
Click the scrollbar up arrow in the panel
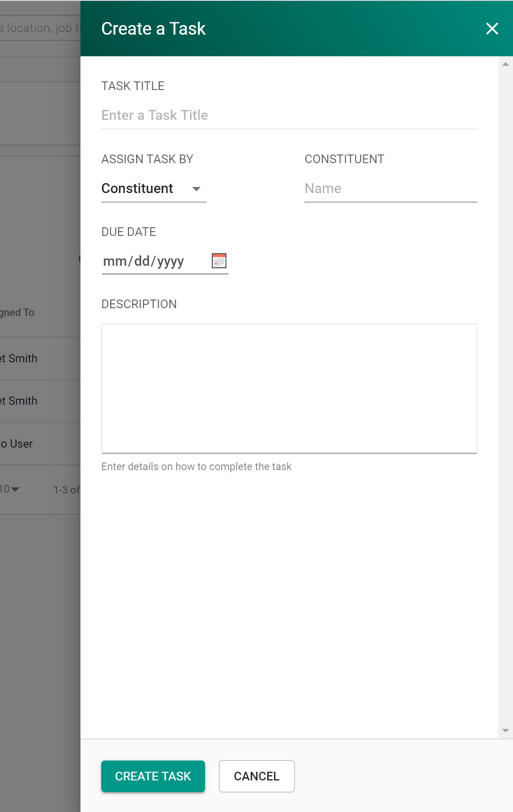505,64
